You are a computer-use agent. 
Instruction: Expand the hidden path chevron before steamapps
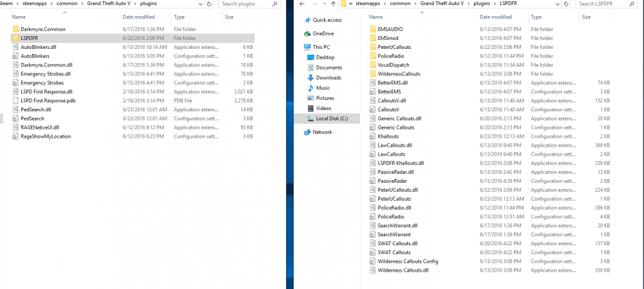click(351, 4)
